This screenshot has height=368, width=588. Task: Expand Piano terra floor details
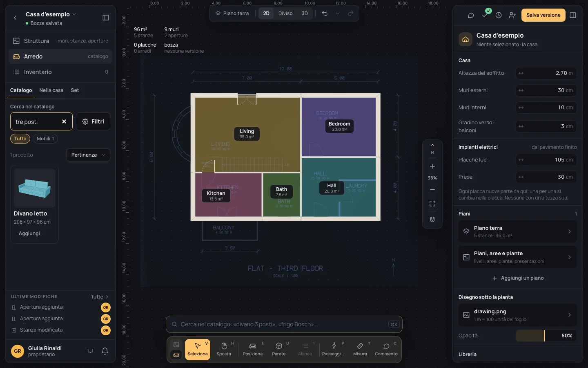518,231
